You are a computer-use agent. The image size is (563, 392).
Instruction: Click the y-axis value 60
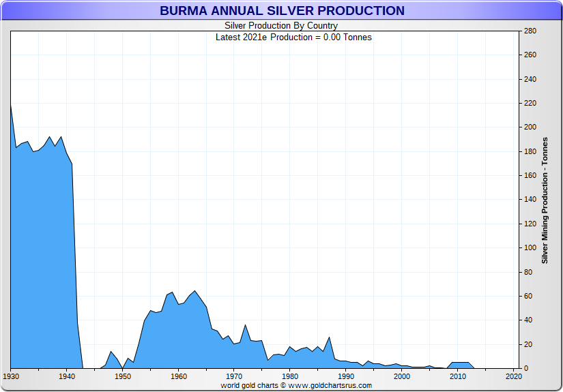click(528, 296)
